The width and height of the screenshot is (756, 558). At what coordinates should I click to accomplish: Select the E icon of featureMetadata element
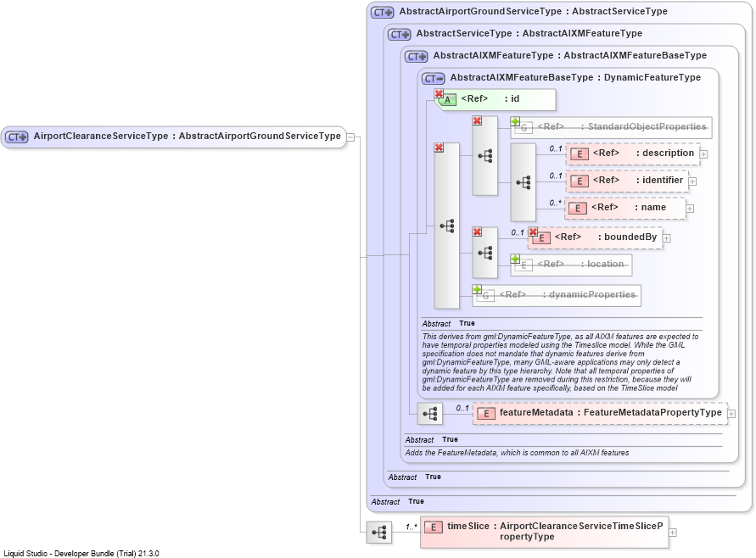click(x=486, y=414)
